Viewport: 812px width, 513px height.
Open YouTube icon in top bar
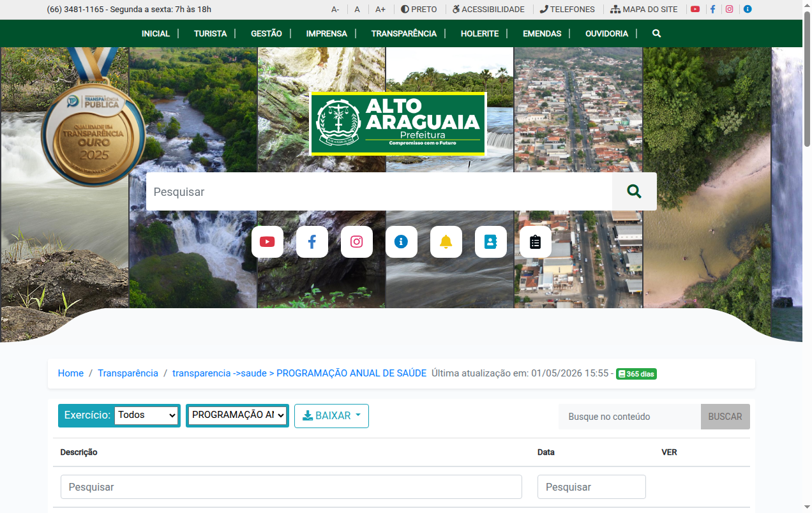click(x=695, y=10)
